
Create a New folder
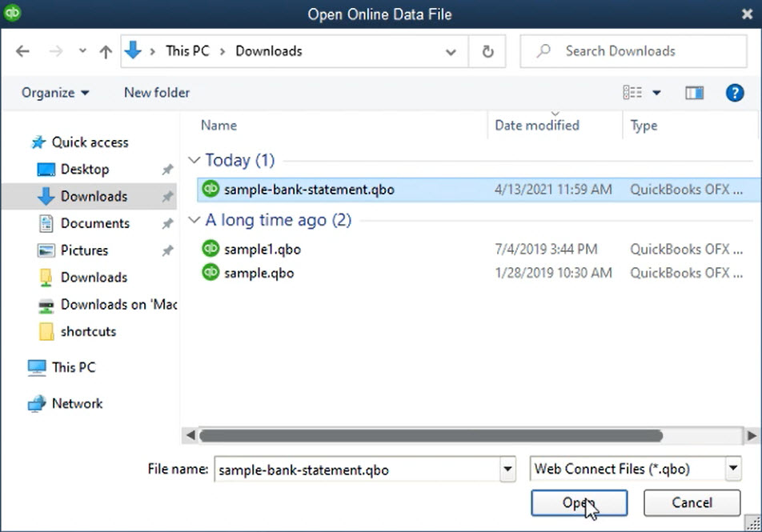(157, 93)
